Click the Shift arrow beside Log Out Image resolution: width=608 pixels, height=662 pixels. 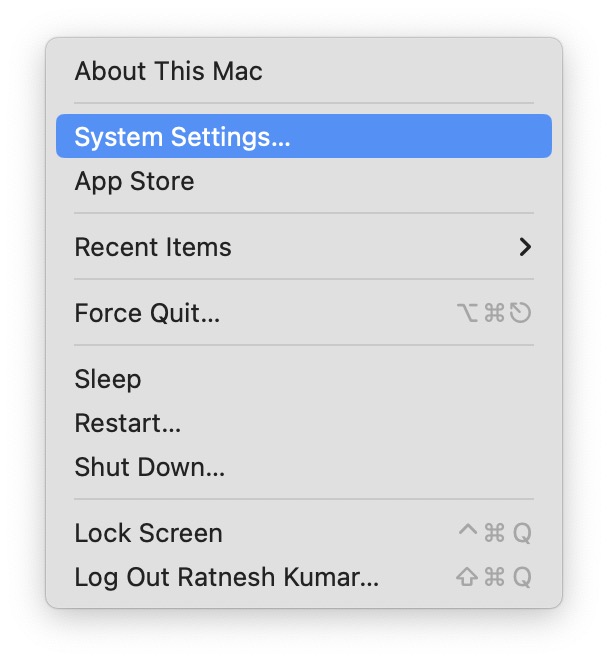467,577
